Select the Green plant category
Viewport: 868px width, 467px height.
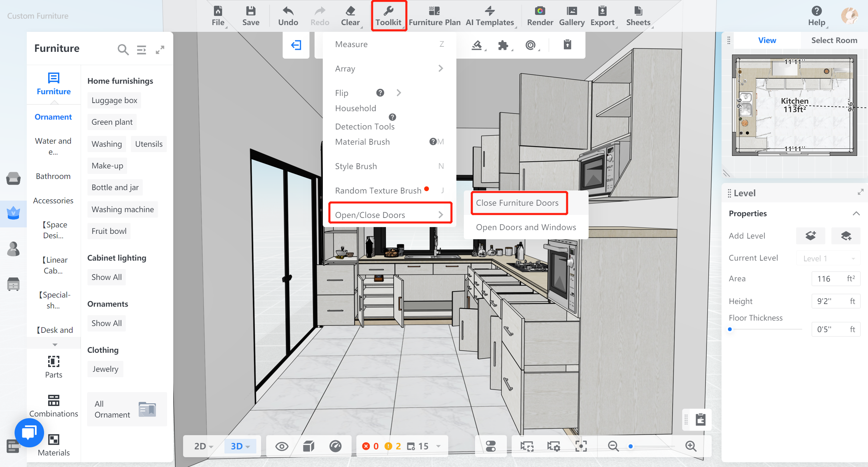point(112,122)
